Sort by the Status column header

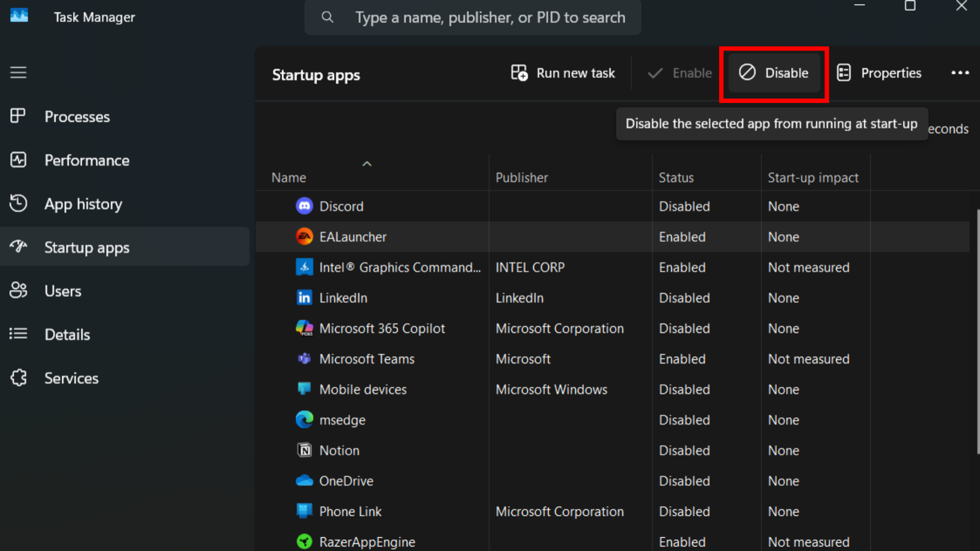676,178
